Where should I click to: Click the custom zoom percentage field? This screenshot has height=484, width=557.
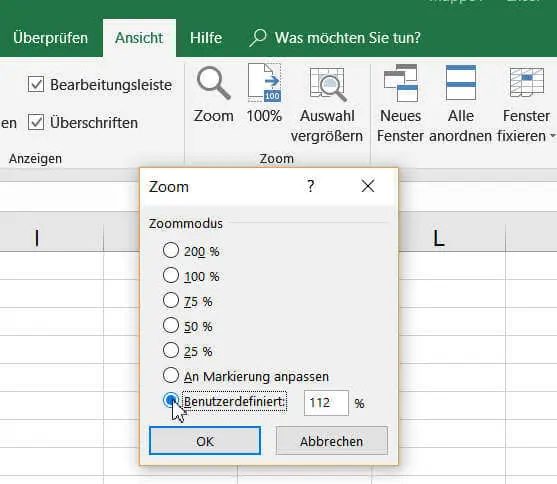[x=326, y=403]
